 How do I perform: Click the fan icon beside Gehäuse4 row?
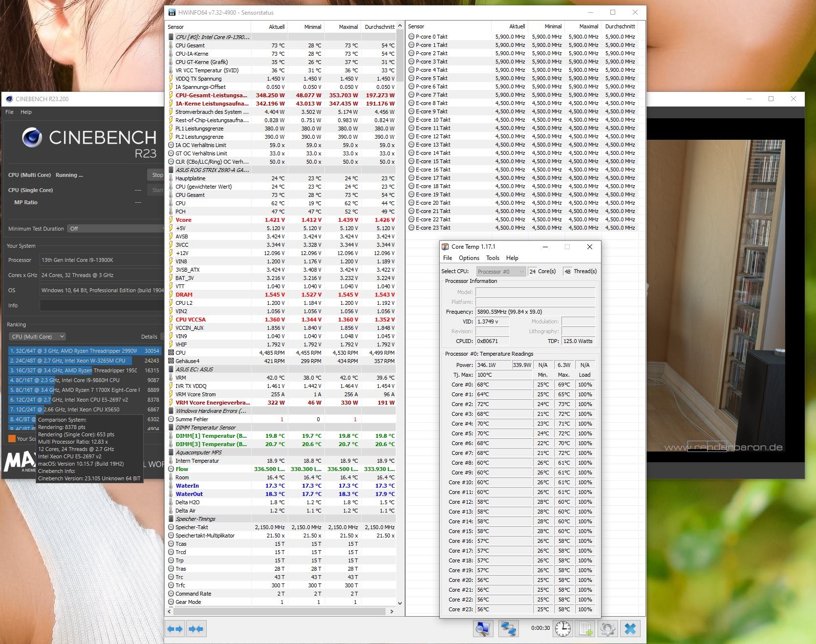(171, 361)
